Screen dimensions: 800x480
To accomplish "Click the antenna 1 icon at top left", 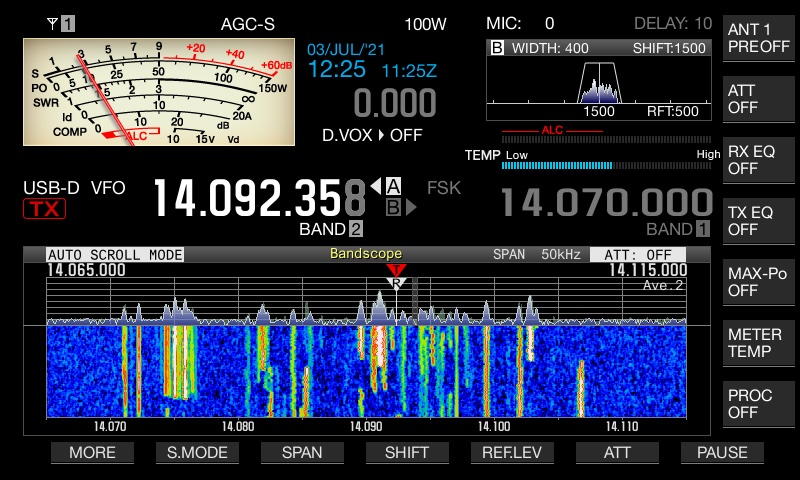I will [x=61, y=22].
